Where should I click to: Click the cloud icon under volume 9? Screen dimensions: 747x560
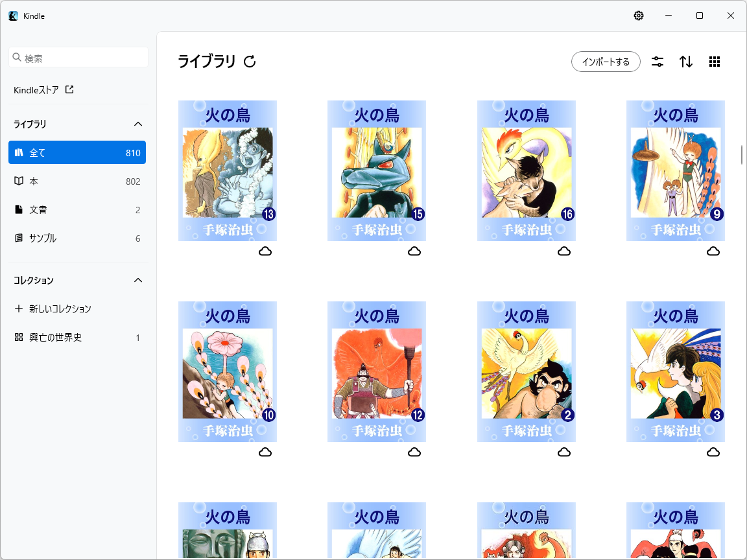(x=713, y=251)
